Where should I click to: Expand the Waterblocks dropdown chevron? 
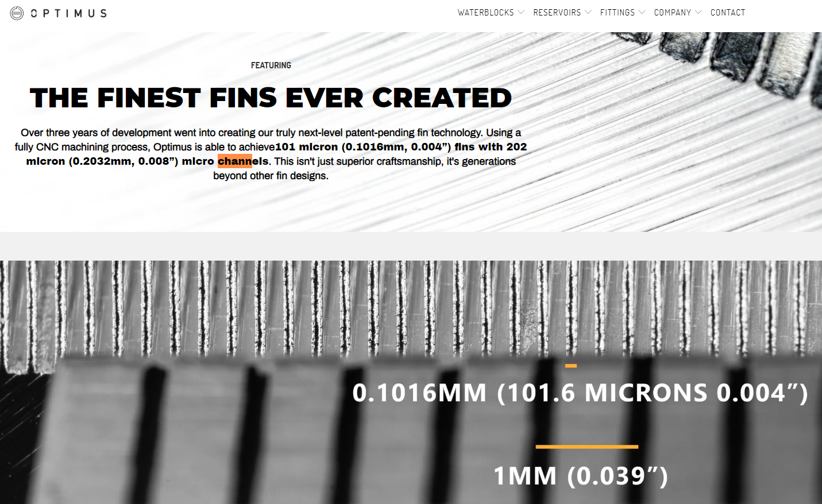tap(521, 13)
